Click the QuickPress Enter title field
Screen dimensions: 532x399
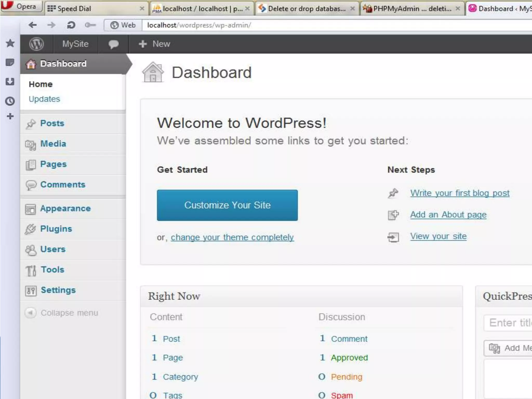point(509,323)
